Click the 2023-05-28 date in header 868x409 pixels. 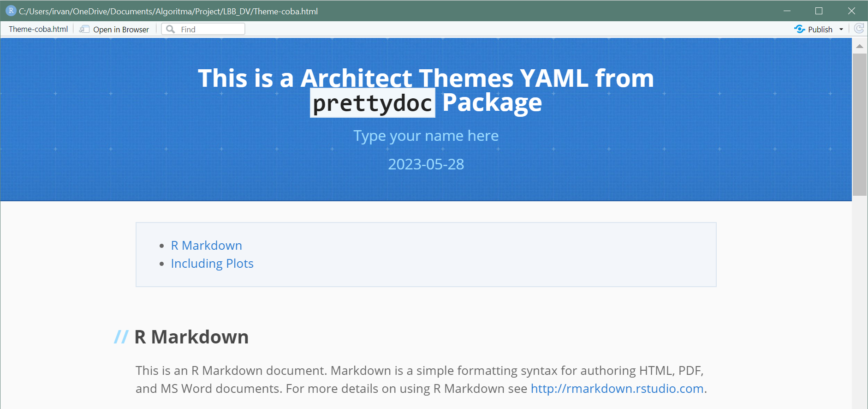[x=426, y=164]
